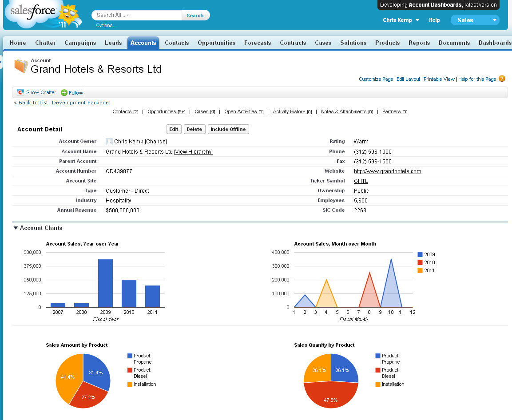Open the help question mark icon
Viewport: 512px width, 420px height.
pyautogui.click(x=502, y=79)
